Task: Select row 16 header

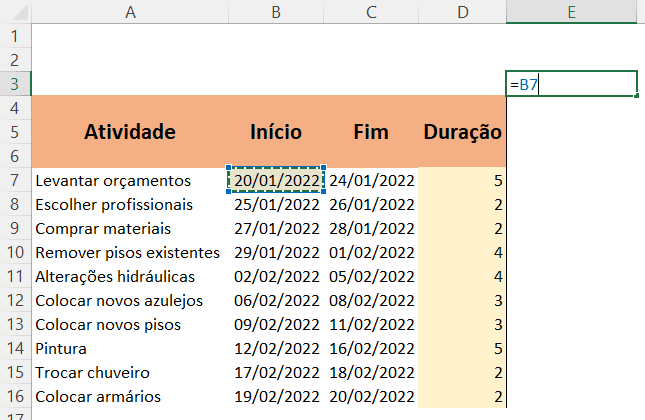Action: (15, 396)
